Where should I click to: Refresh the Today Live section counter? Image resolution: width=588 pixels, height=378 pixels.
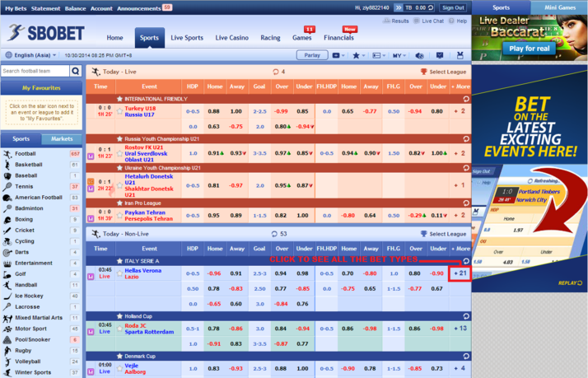pos(276,72)
